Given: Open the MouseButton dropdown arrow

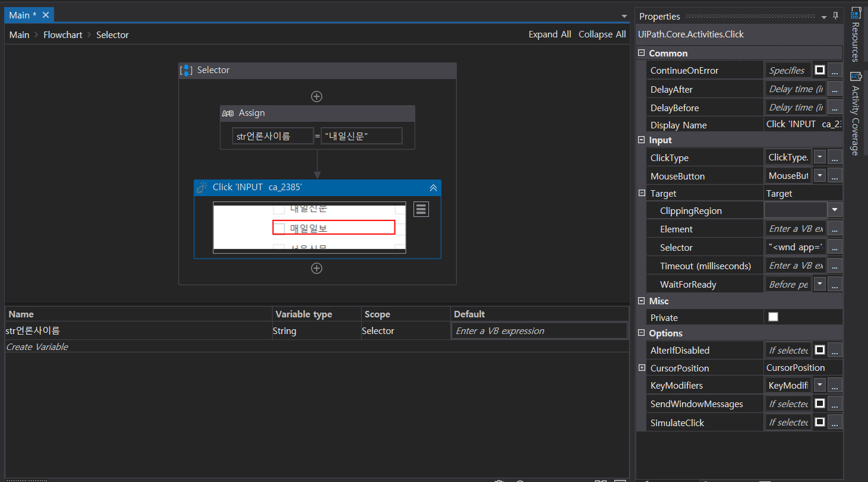Looking at the screenshot, I should click(820, 175).
